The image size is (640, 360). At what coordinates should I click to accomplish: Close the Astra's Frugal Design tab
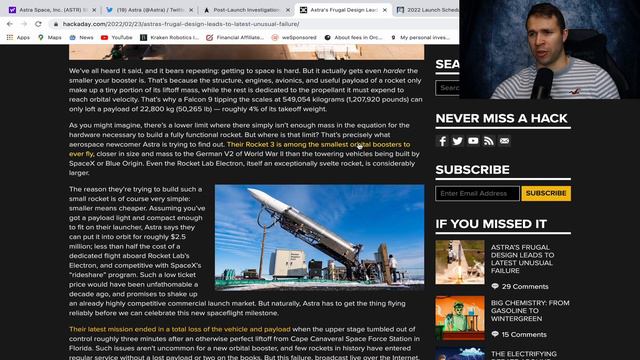(384, 10)
